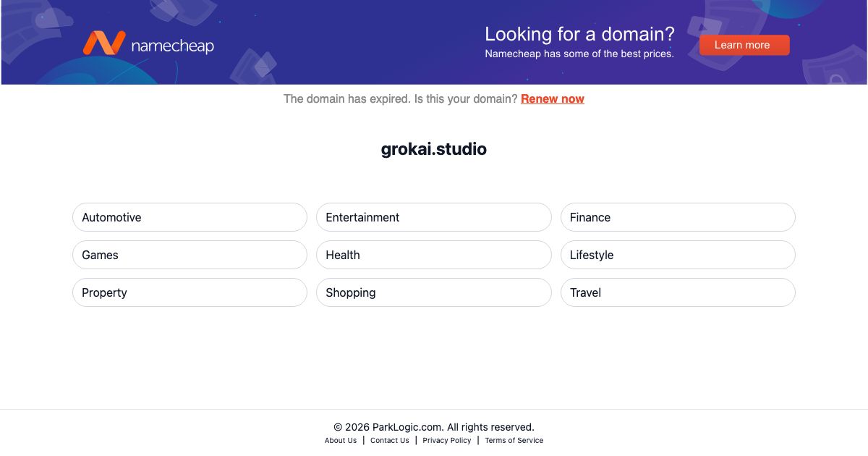Click the Looking for a domain banner
This screenshot has width=868, height=456.
point(579,34)
